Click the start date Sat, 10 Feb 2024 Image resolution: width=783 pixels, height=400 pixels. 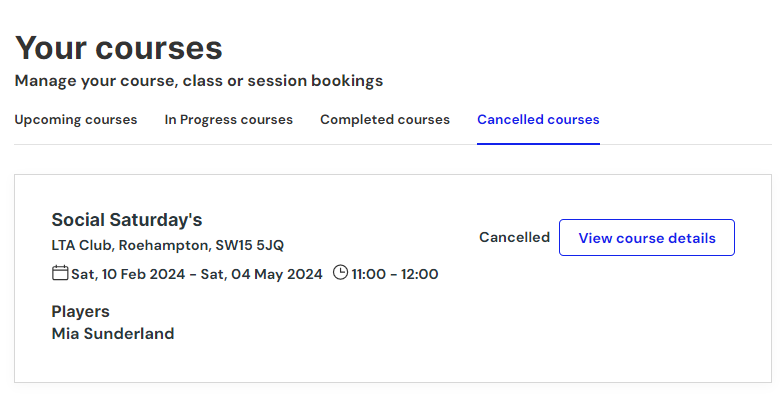click(126, 274)
